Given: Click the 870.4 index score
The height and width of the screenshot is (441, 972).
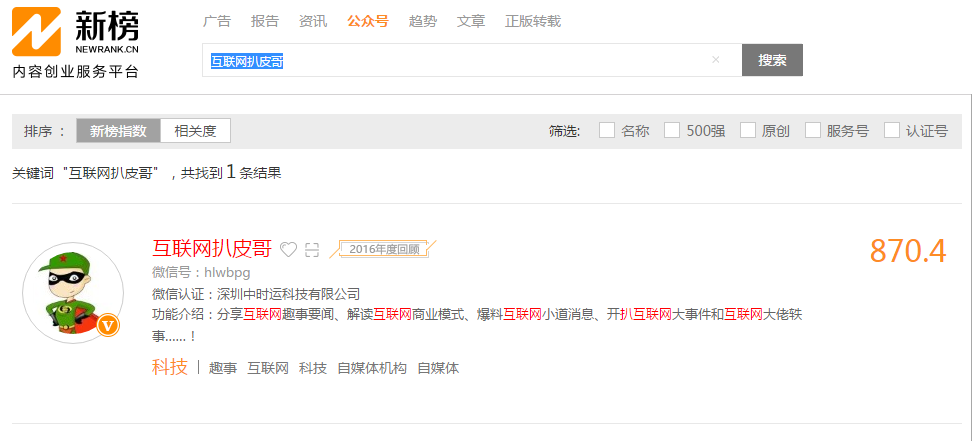Looking at the screenshot, I should [x=908, y=251].
